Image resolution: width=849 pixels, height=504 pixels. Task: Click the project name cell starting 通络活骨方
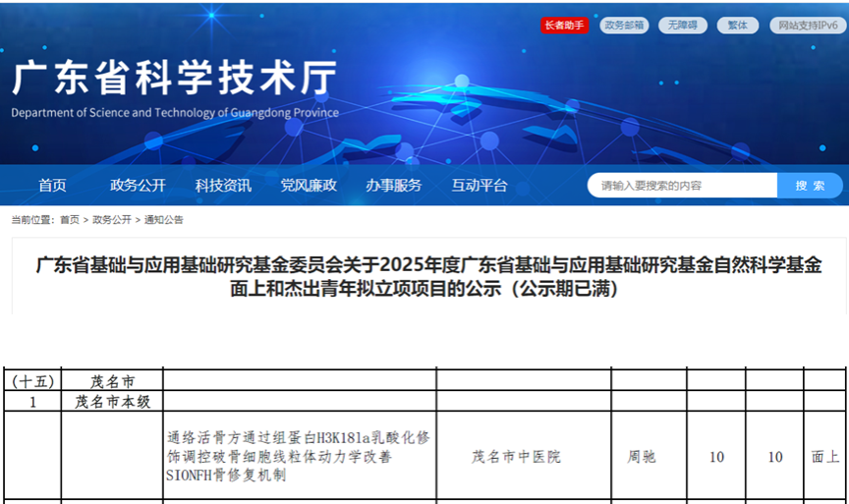299,456
